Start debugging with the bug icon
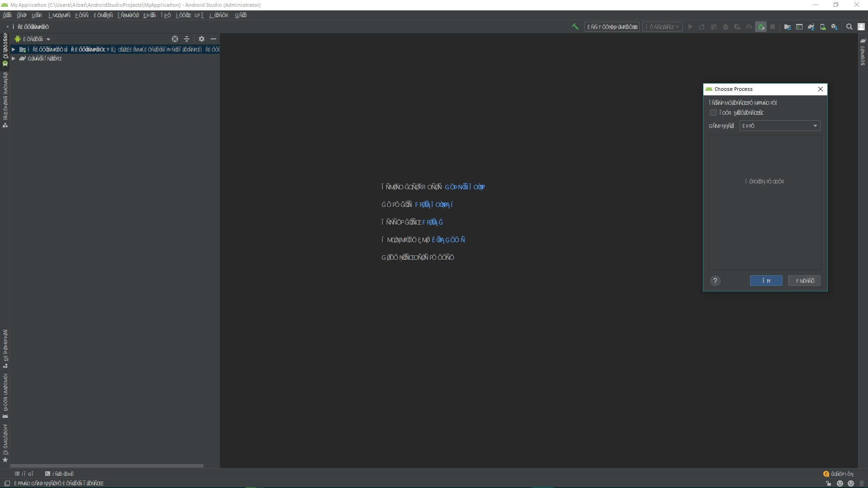 pos(726,27)
